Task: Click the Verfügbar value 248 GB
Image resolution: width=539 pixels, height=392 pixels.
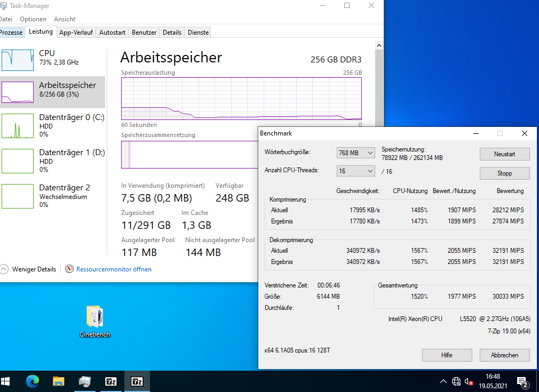Action: (232, 198)
